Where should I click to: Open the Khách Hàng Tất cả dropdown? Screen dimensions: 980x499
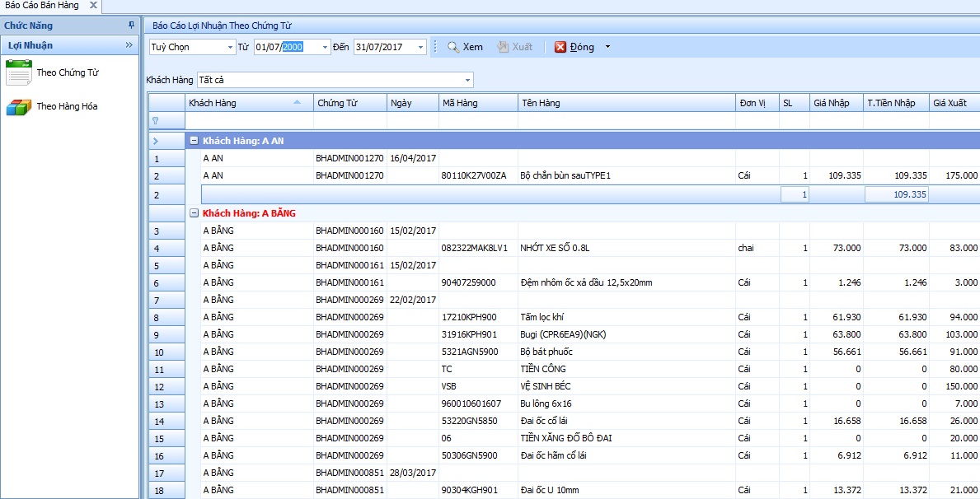tap(467, 81)
